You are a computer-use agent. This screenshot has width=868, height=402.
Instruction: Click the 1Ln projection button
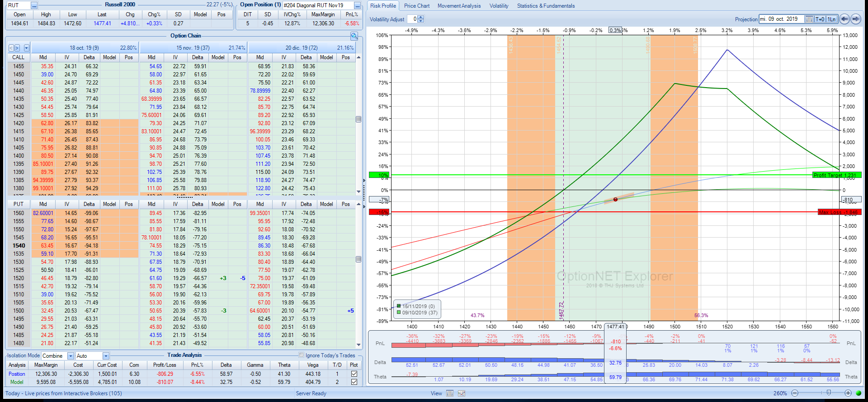(831, 19)
